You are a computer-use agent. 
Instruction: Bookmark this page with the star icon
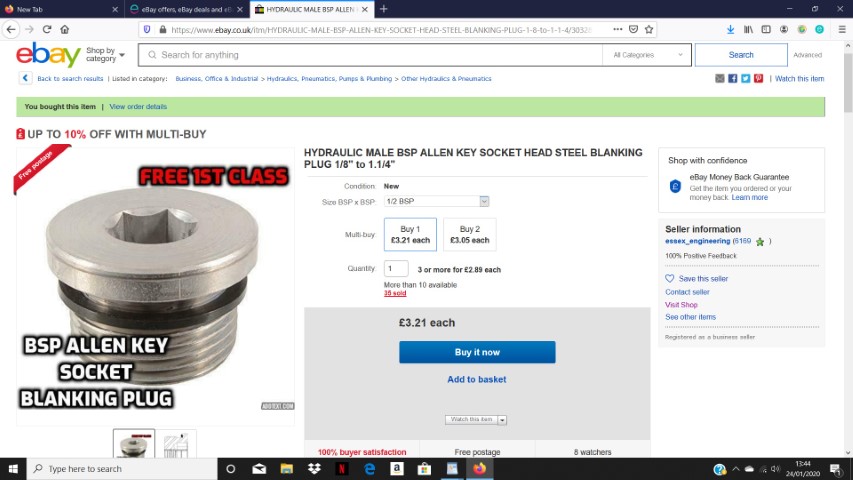pos(649,29)
